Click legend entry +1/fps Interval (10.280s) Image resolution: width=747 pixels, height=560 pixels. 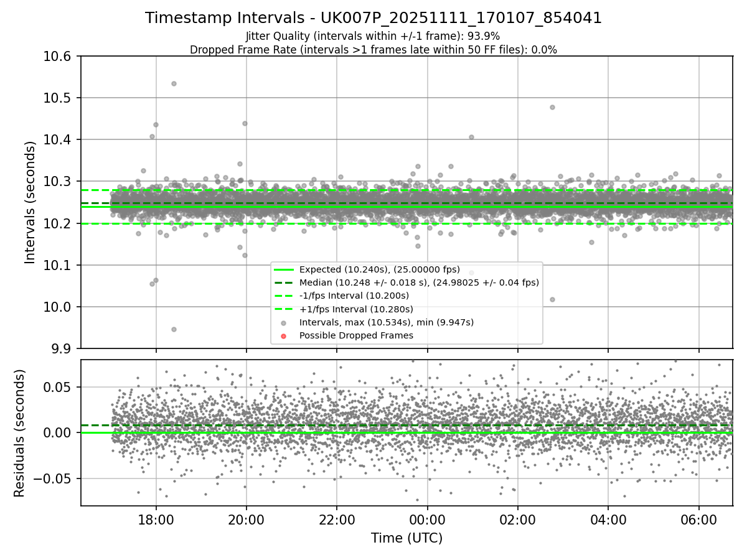pos(356,309)
